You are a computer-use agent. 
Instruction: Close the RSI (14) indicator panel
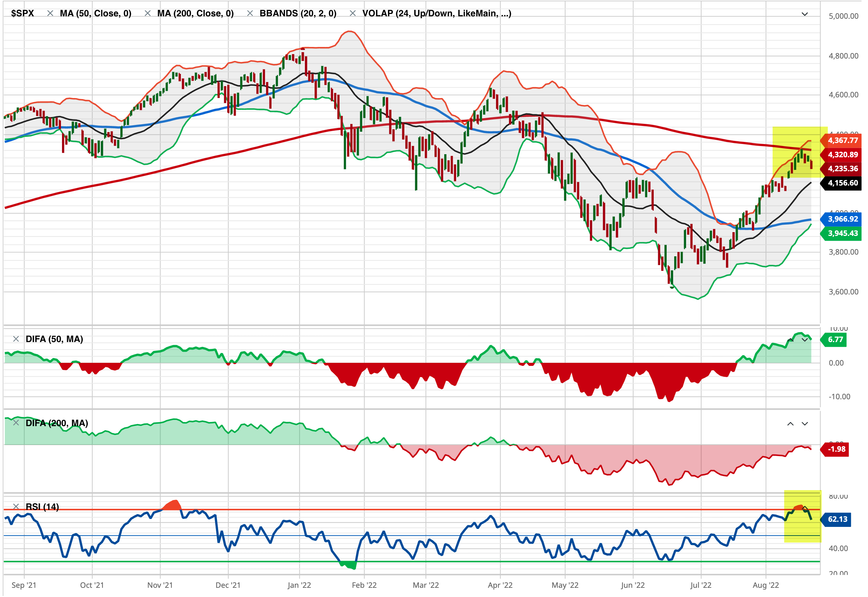pyautogui.click(x=16, y=506)
